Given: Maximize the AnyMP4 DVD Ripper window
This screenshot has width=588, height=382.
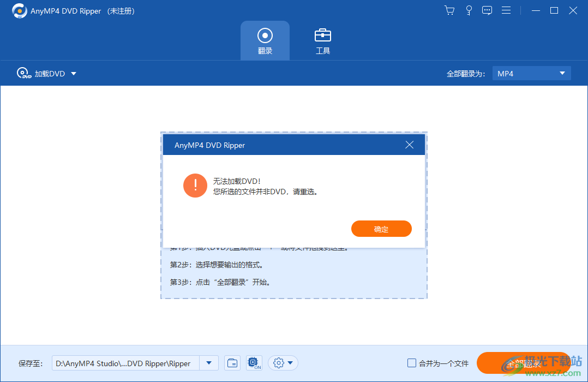Looking at the screenshot, I should [554, 10].
